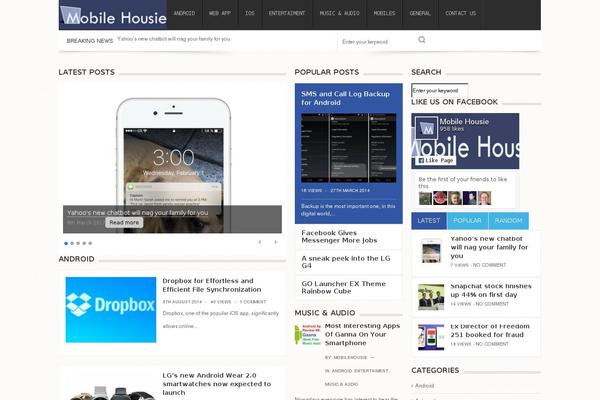The height and width of the screenshot is (400, 600).
Task: Click the Mobile Housie site logo
Action: tap(113, 15)
